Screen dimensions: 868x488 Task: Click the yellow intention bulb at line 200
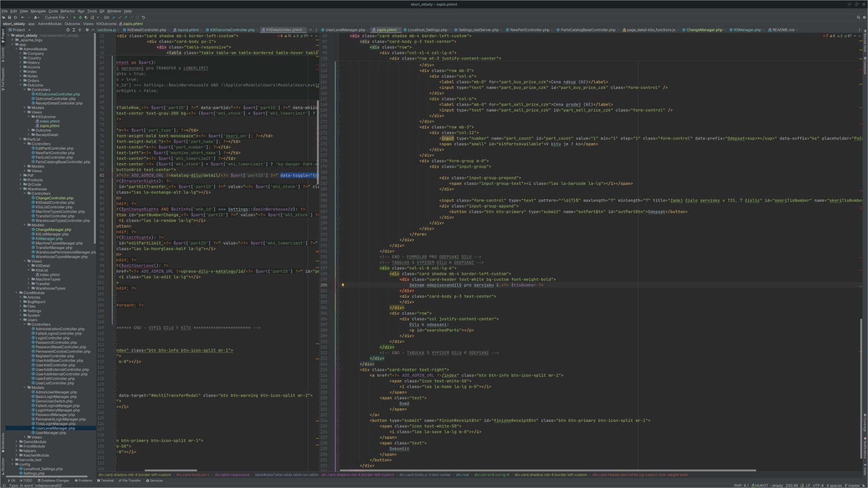point(343,285)
